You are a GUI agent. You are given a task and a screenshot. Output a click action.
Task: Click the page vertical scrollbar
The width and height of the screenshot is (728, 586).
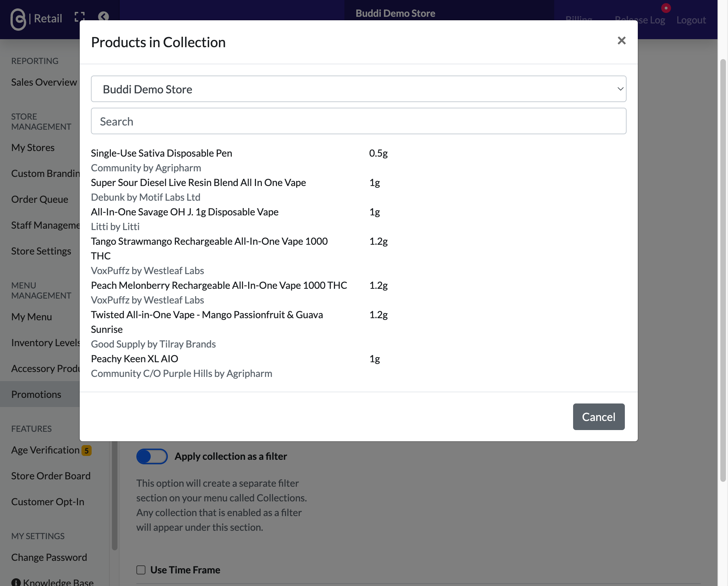pos(723,271)
